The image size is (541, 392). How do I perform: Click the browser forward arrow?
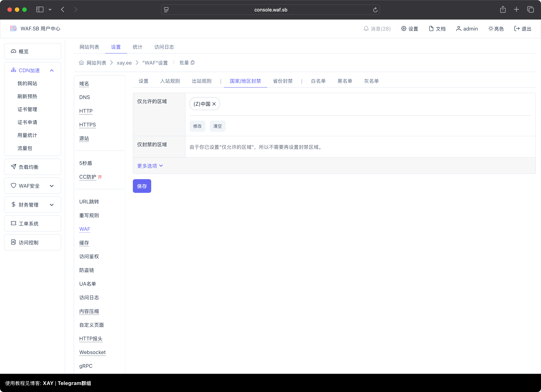76,10
